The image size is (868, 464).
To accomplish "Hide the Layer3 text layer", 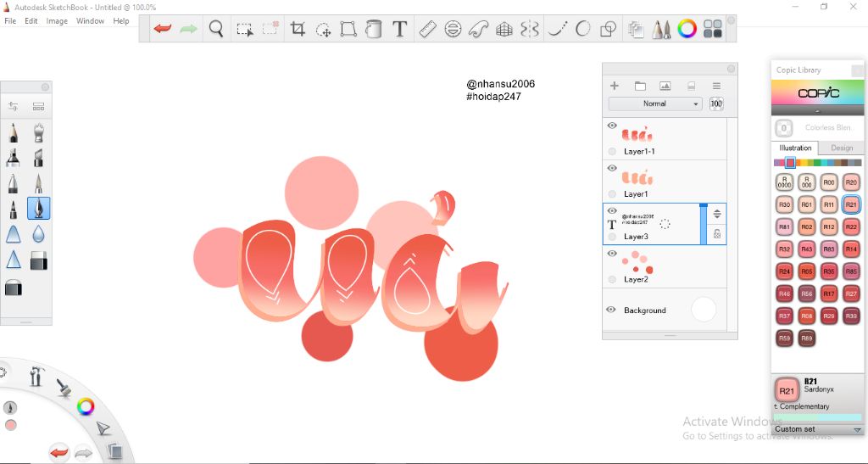I will (x=612, y=211).
